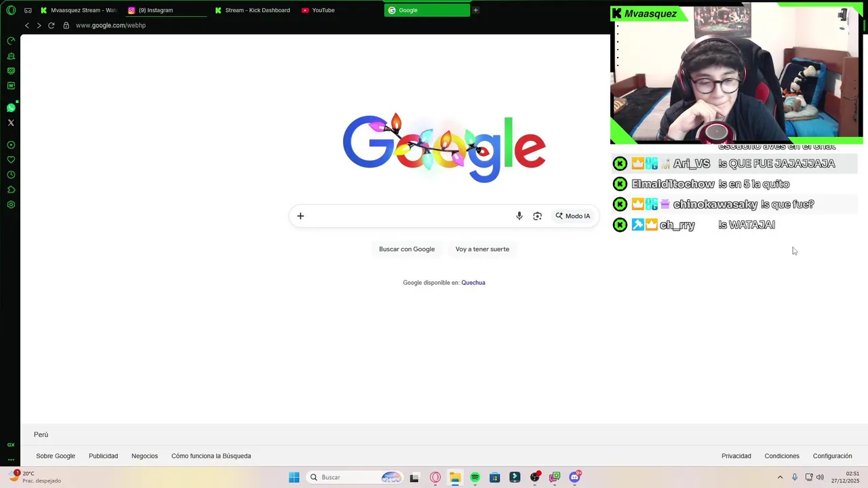Open the Sobre Google footer link
The width and height of the screenshot is (868, 488).
coord(56,456)
